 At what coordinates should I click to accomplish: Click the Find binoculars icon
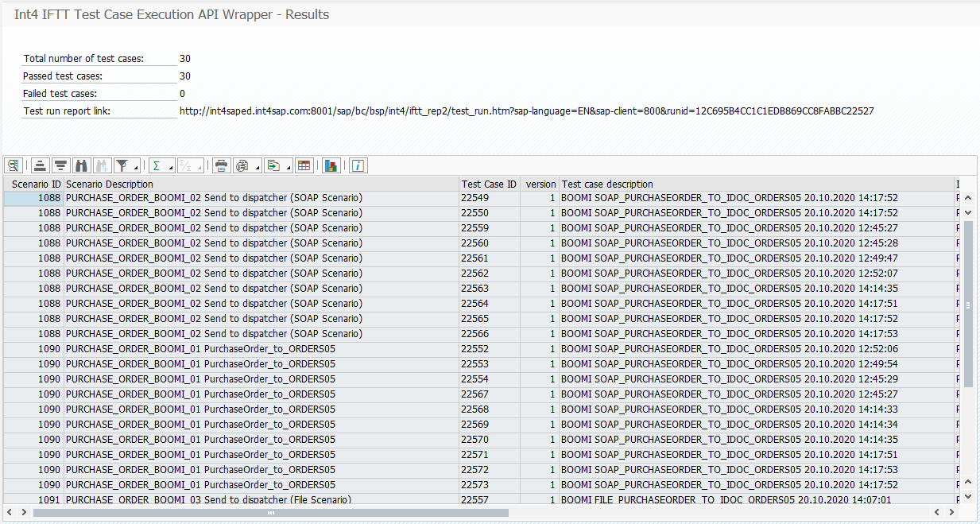[82, 165]
